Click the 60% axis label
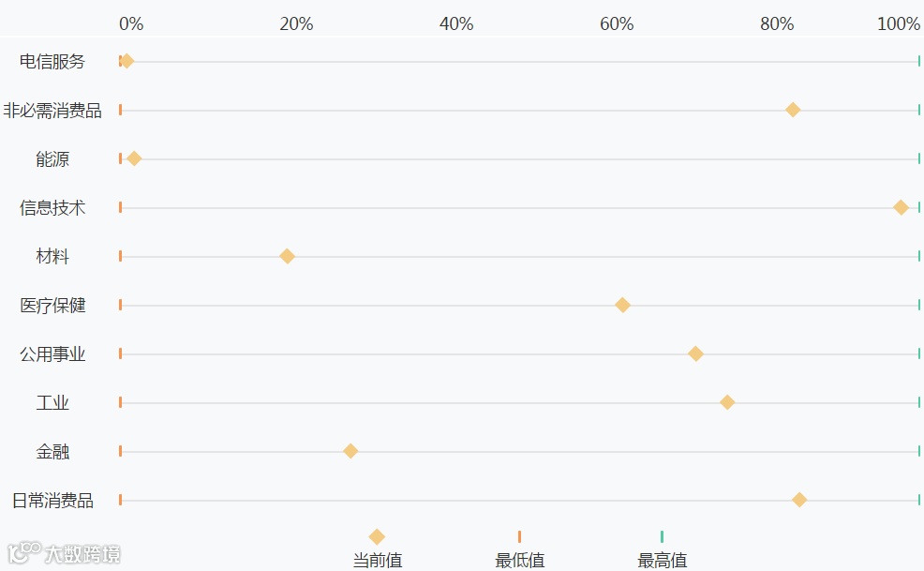Screen dimensions: 924x571 tap(617, 23)
